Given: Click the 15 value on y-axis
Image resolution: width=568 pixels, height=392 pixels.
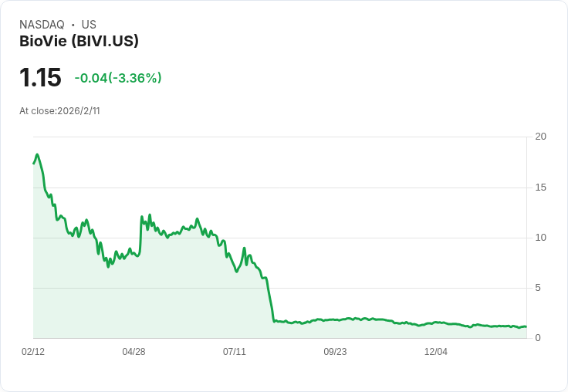Looking at the screenshot, I should point(541,188).
